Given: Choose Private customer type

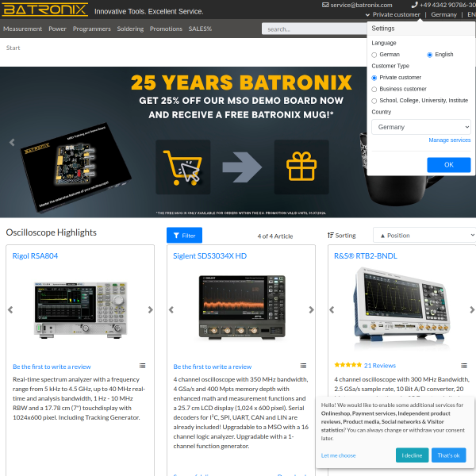Looking at the screenshot, I should click(374, 78).
